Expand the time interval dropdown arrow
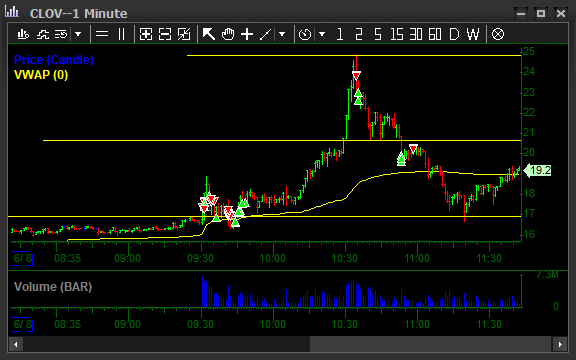The width and height of the screenshot is (576, 360). click(x=322, y=34)
